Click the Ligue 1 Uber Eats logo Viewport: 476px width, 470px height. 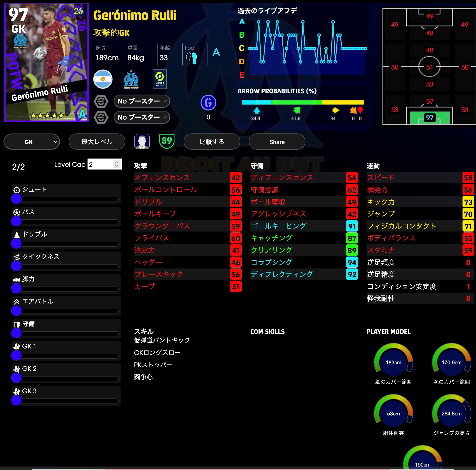160,79
